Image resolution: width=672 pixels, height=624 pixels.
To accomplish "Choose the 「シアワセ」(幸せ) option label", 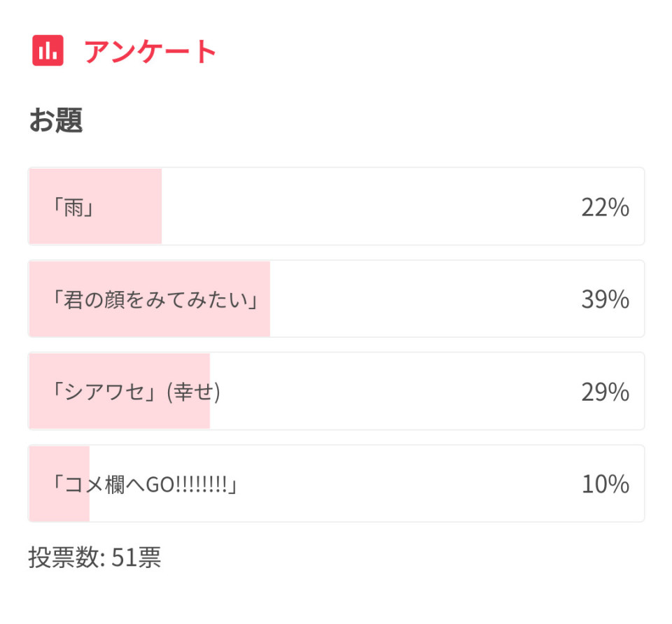I will point(136,392).
